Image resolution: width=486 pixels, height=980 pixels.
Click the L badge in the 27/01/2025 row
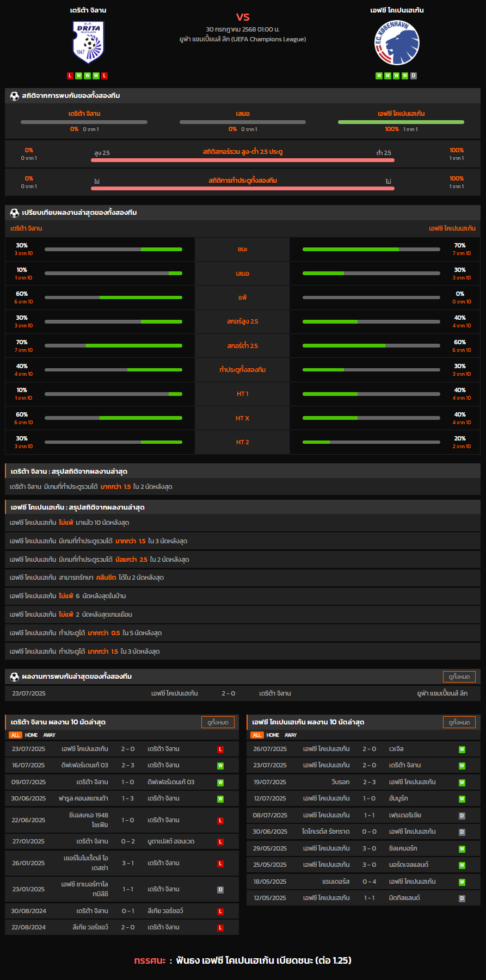point(220,842)
